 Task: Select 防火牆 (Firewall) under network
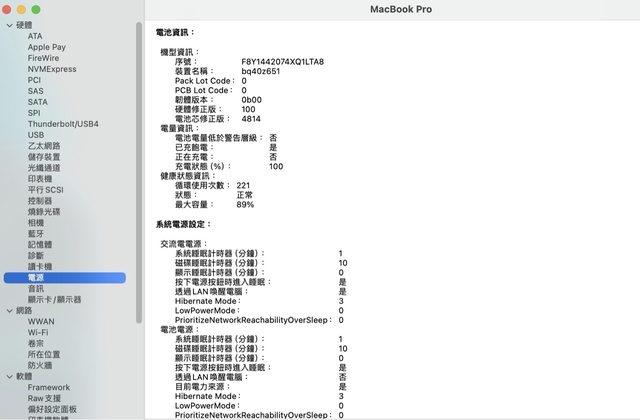tap(40, 365)
